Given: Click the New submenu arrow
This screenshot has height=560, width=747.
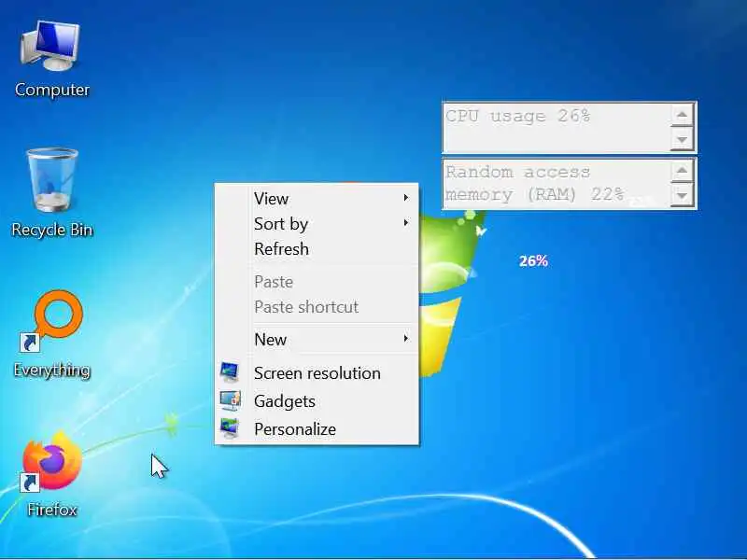Looking at the screenshot, I should tap(406, 338).
